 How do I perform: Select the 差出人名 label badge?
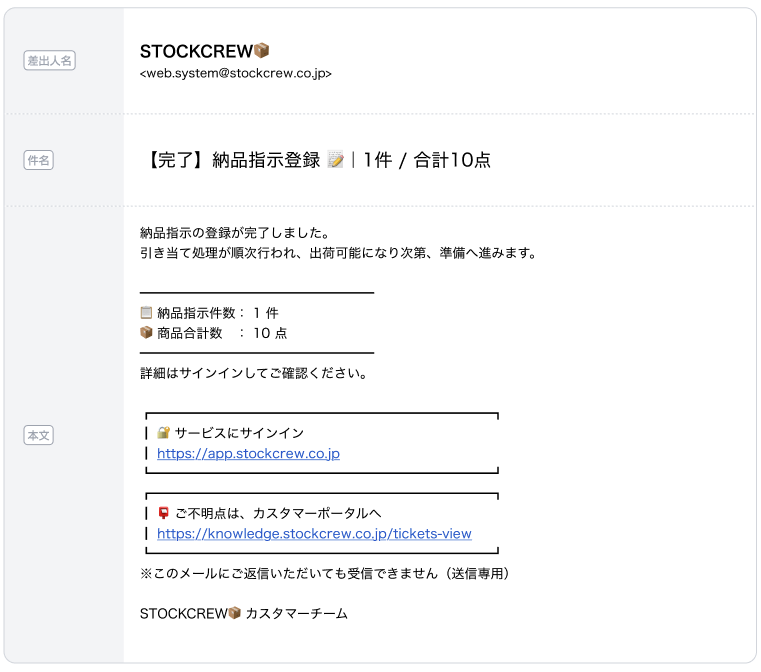click(49, 61)
